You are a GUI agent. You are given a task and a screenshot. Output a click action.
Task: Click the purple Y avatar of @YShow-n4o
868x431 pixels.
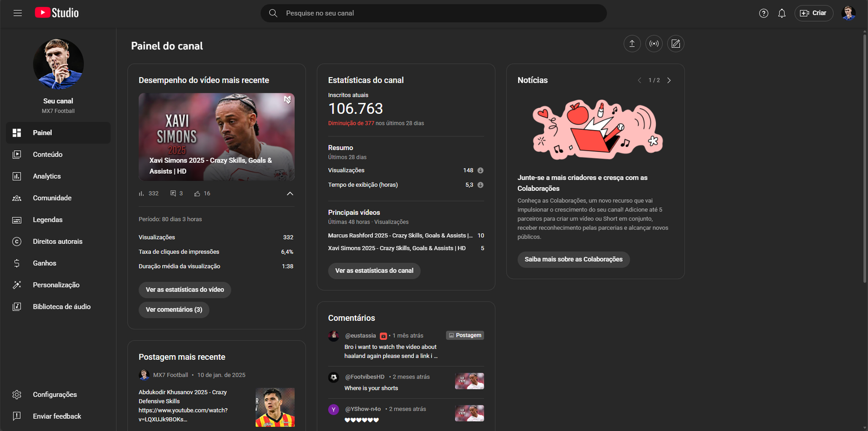tap(334, 409)
